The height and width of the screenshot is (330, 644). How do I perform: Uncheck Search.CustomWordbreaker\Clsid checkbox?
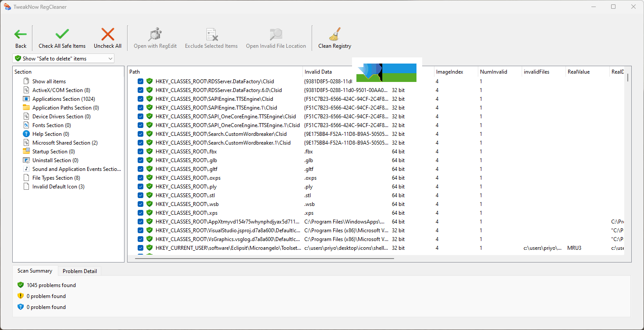140,134
